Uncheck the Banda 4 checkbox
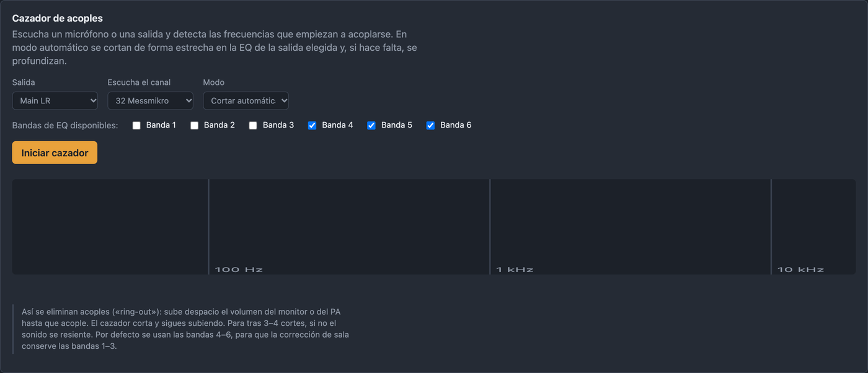The width and height of the screenshot is (868, 373). coord(312,125)
